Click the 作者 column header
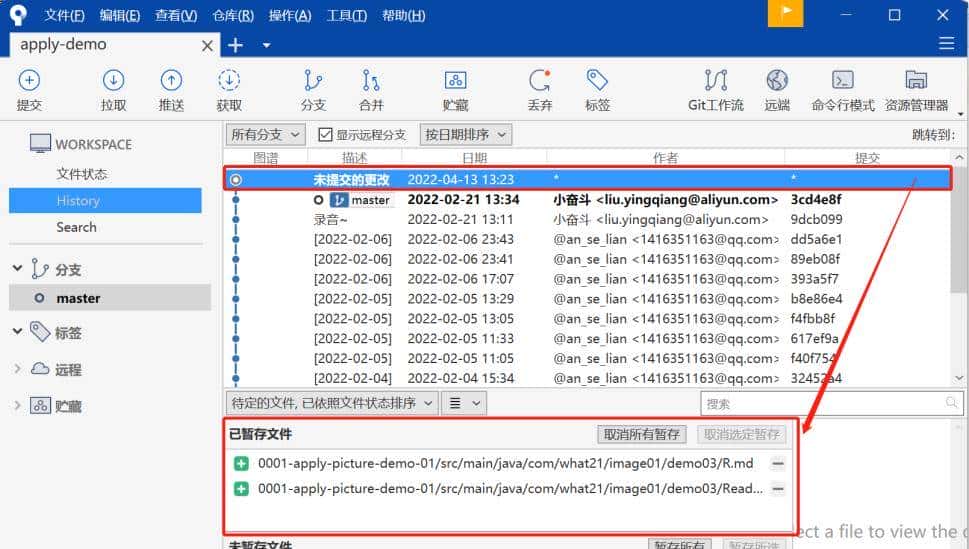Screen dimensions: 969x549 click(665, 158)
